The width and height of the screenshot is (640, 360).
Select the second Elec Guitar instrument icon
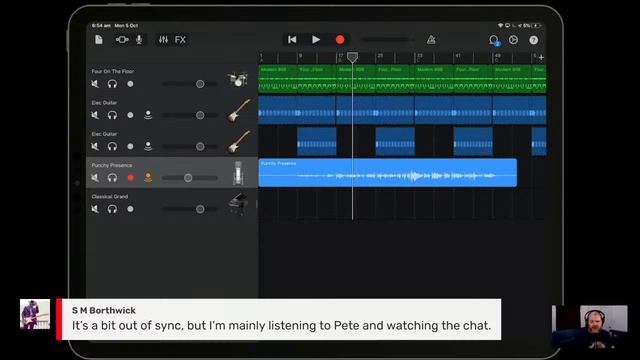point(239,142)
